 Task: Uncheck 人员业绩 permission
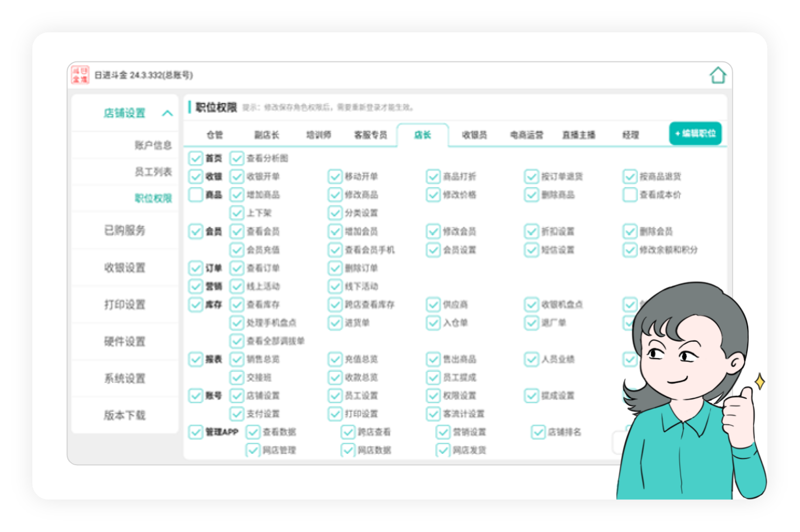(532, 360)
